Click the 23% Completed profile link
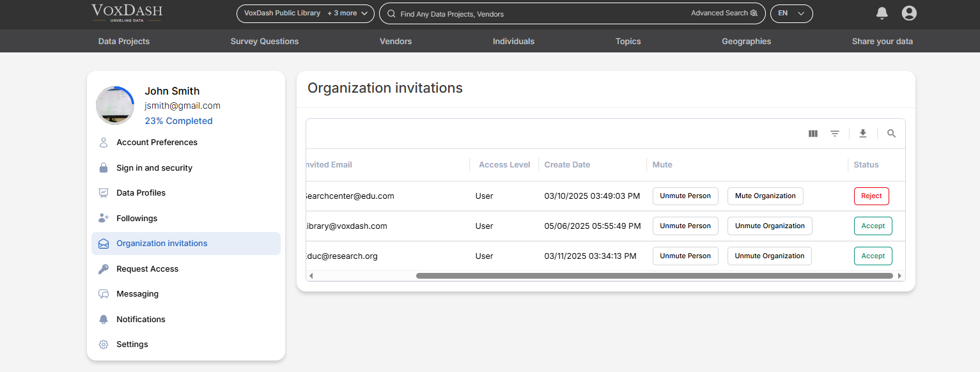The width and height of the screenshot is (980, 372). click(x=178, y=121)
